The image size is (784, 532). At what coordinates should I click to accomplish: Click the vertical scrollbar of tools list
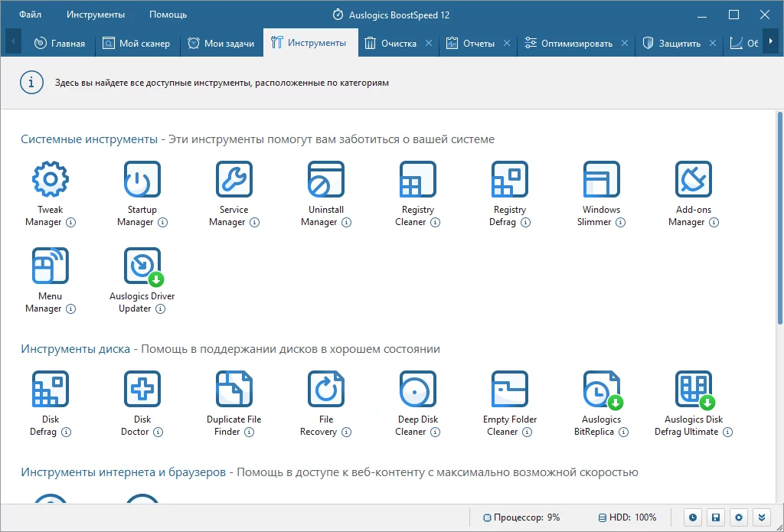coord(780,218)
